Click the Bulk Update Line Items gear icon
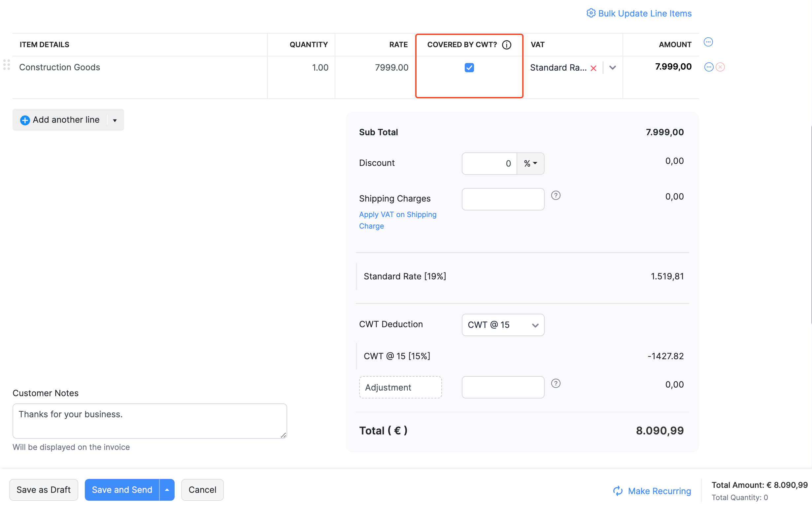Image resolution: width=812 pixels, height=506 pixels. point(591,13)
